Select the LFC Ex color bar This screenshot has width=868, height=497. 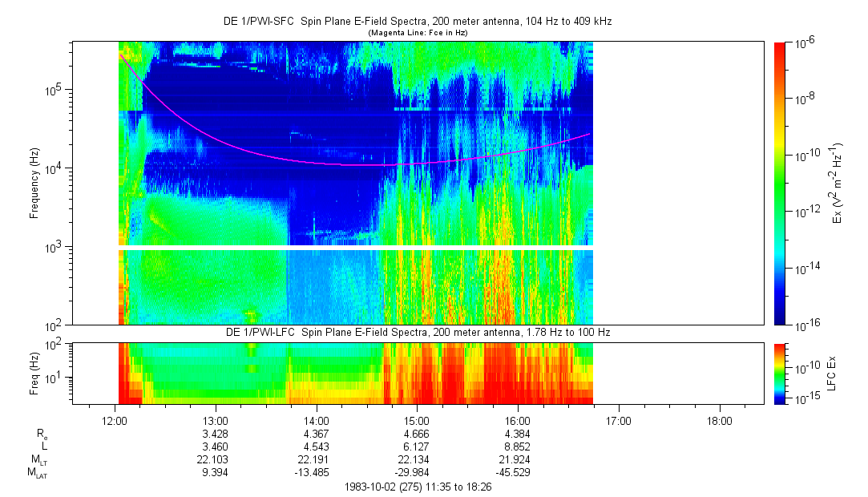tap(780, 373)
